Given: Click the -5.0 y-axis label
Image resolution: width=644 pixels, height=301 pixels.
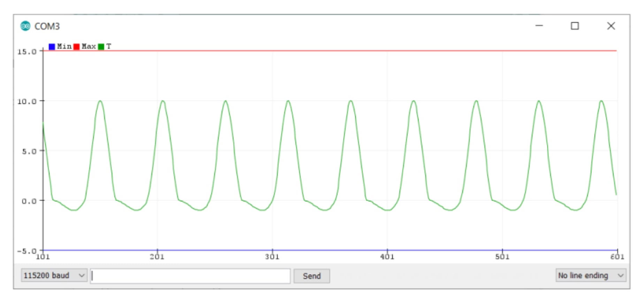Looking at the screenshot, I should pyautogui.click(x=27, y=251).
